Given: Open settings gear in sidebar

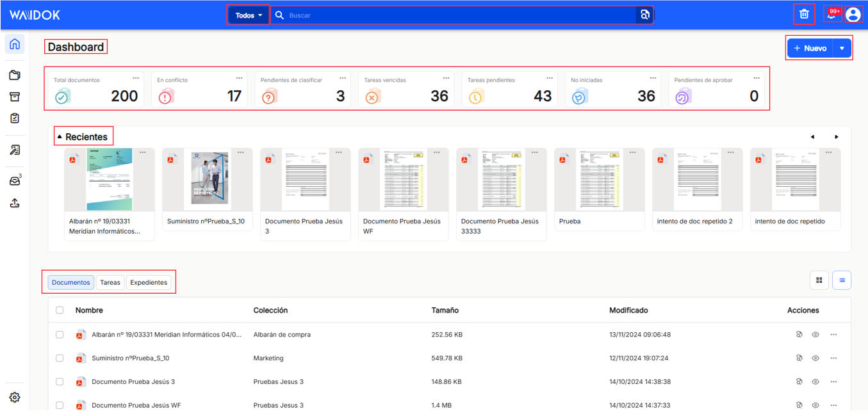Looking at the screenshot, I should (15, 397).
